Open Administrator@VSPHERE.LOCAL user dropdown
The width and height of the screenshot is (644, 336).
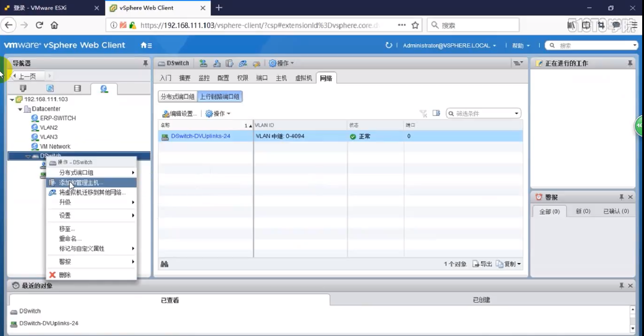(x=449, y=46)
